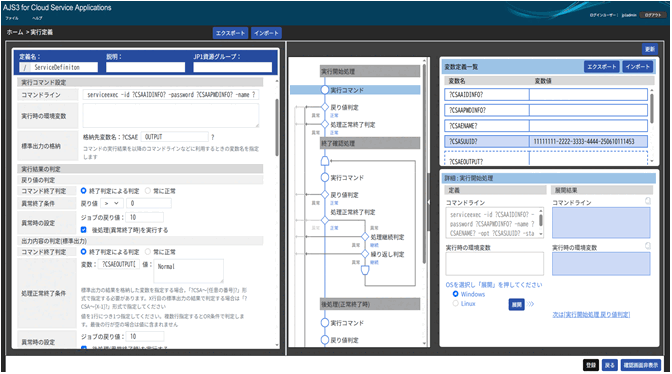The width and height of the screenshot is (672, 374).
Task: Click 格納先変数名 field containing OUTPUT
Action: 174,137
